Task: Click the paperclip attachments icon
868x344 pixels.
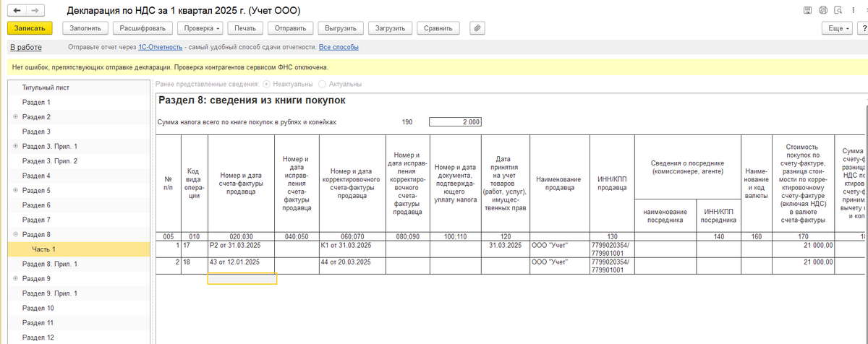Action: pyautogui.click(x=477, y=28)
